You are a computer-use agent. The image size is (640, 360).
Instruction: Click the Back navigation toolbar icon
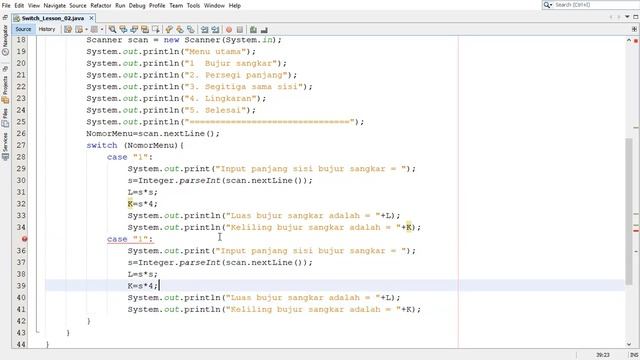[x=79, y=29]
